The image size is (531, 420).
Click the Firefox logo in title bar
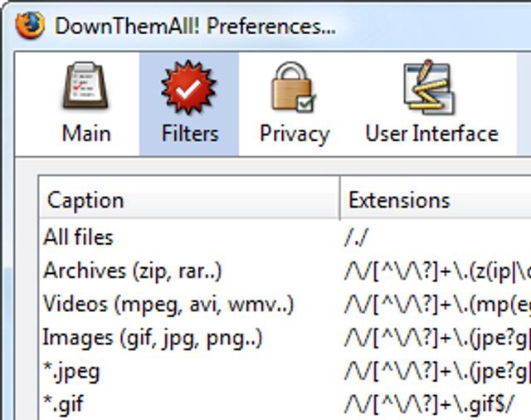(30, 25)
